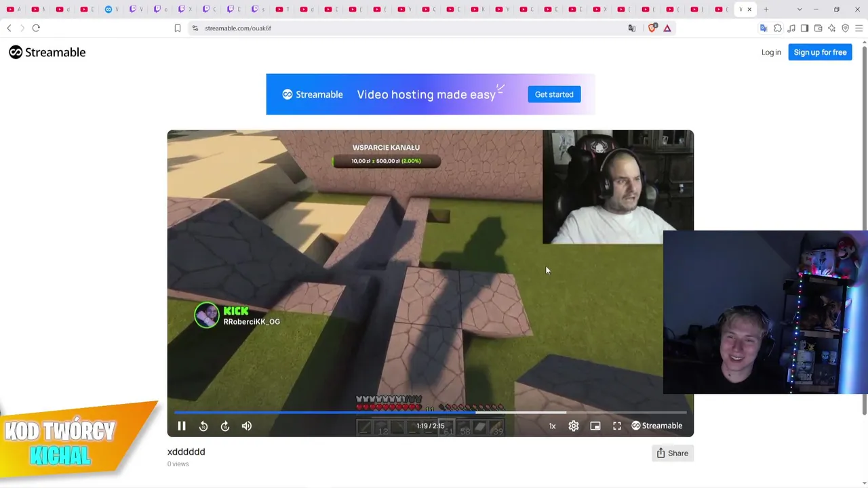Switch to the tab left of the active tab
Viewport: 868px width, 488px height.
(722, 9)
